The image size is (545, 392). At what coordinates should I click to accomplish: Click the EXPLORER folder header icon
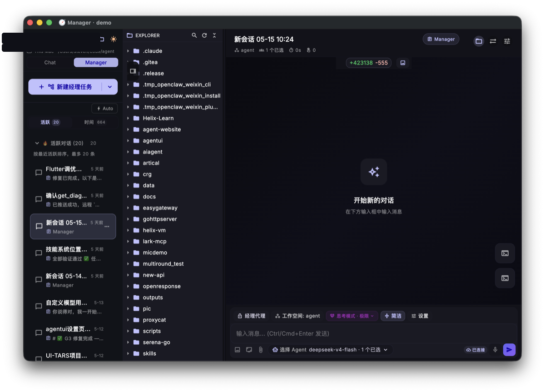[129, 35]
